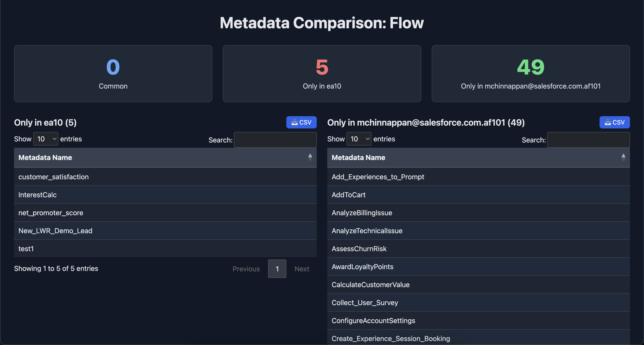Select the net_promoter_score row
Viewport: 644px width, 345px height.
[165, 213]
